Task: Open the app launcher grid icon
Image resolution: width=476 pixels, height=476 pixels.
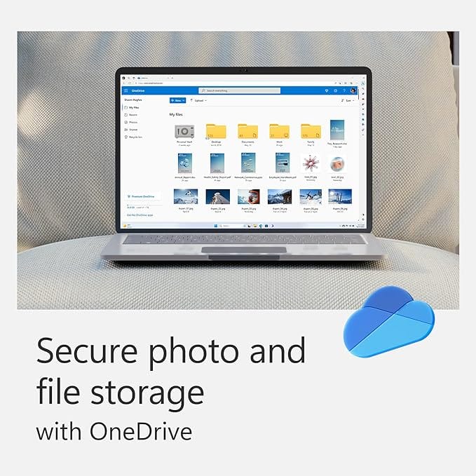Action: [x=126, y=90]
